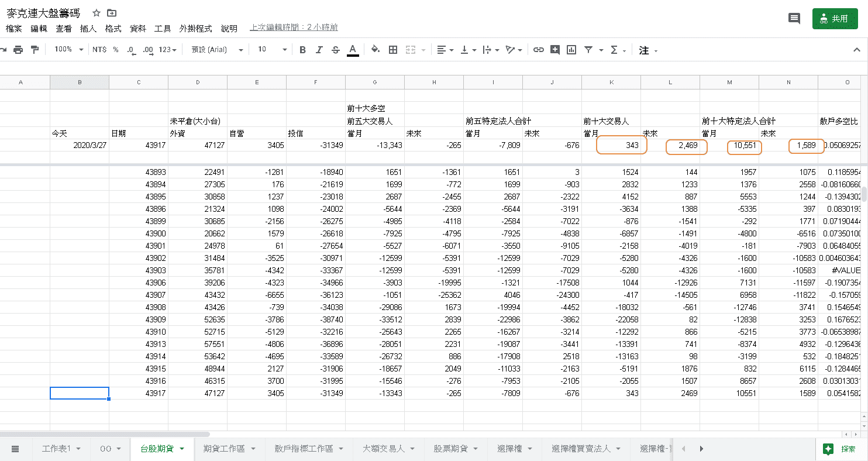This screenshot has height=461, width=868.
Task: Insert a link with the link icon
Action: (x=539, y=50)
